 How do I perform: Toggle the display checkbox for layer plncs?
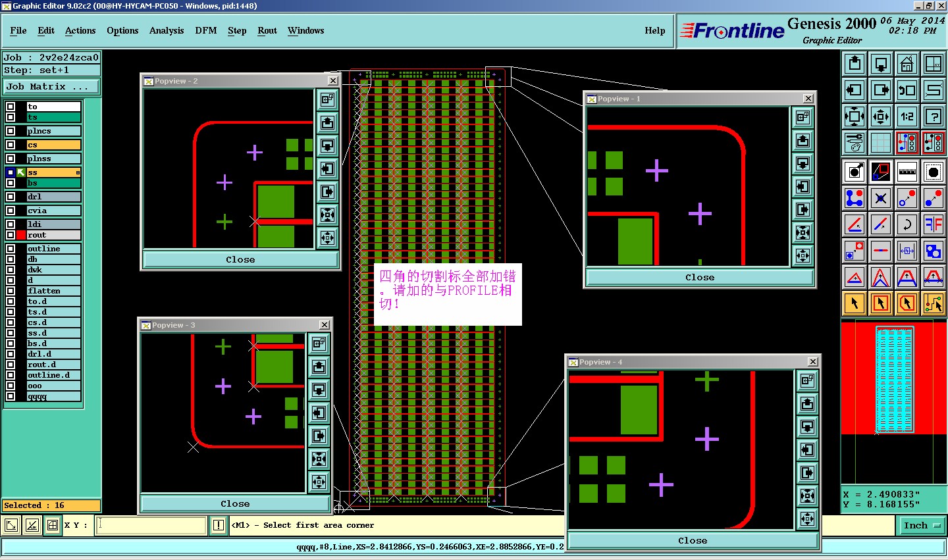pos(11,131)
